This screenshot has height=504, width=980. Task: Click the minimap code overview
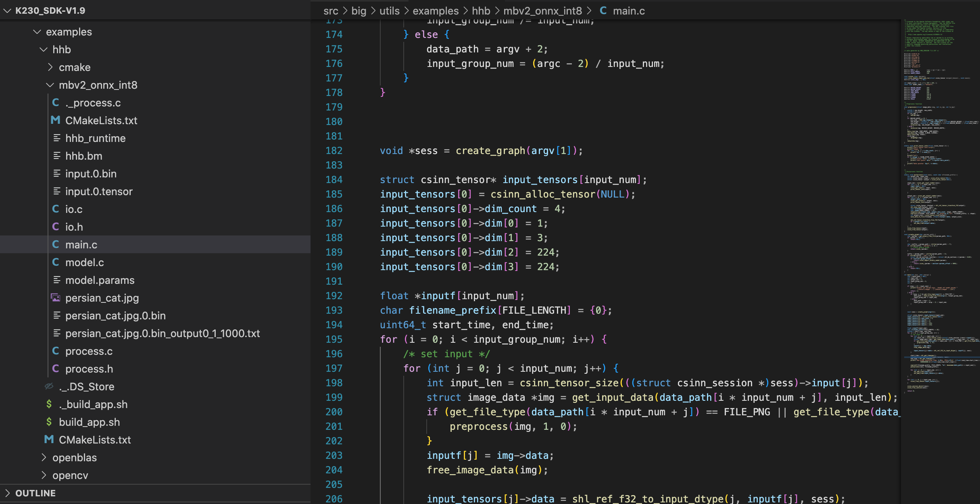(940, 206)
